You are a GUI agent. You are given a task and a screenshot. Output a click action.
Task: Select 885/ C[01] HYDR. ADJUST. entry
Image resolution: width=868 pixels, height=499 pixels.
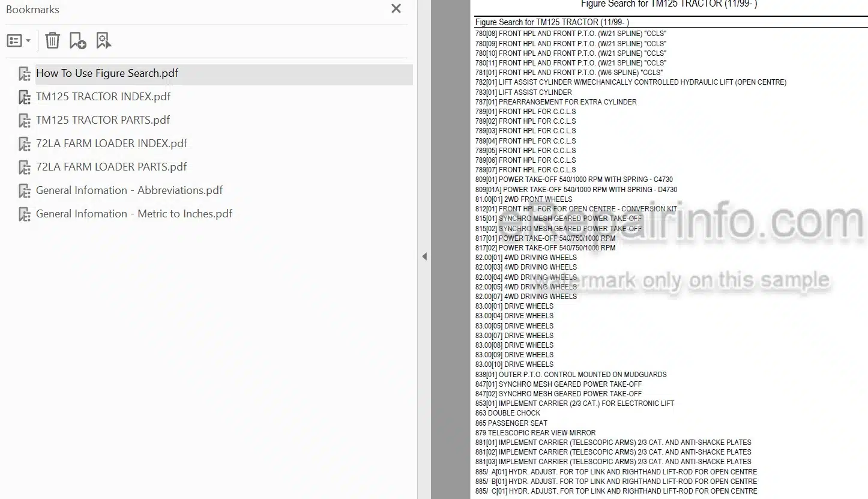coord(616,491)
